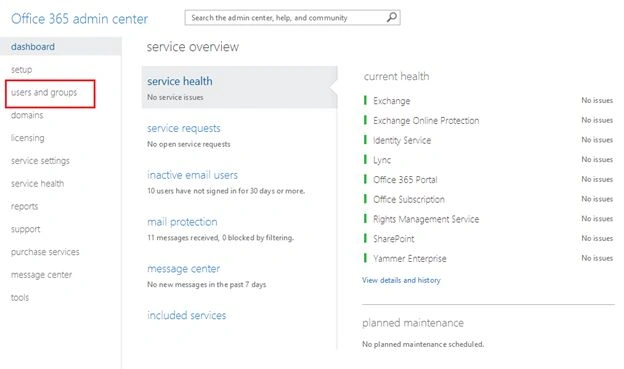Open tools in the sidebar

(x=20, y=297)
